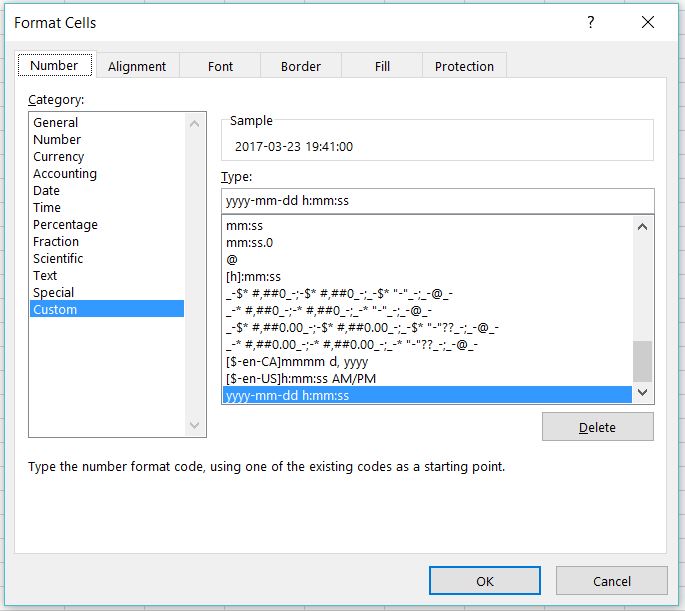Switch to the Border tab

301,66
